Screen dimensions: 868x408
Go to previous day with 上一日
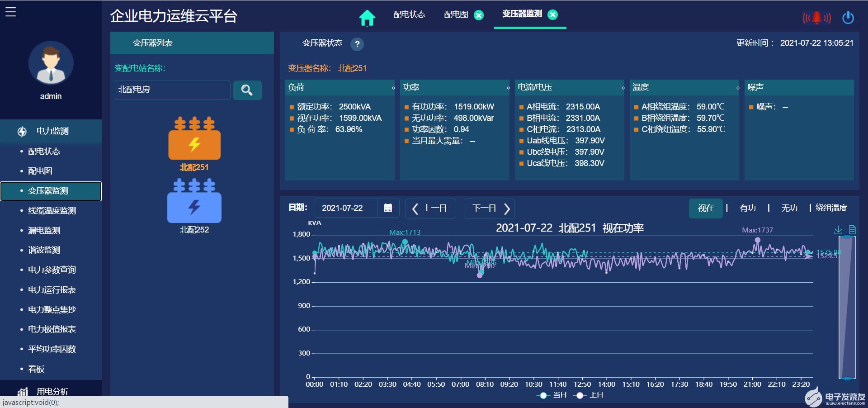click(430, 208)
